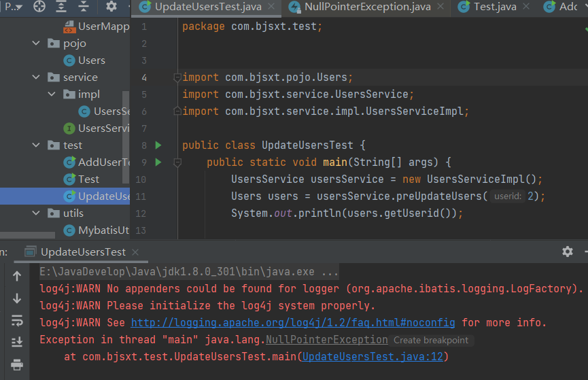Click the print icon in run console
The image size is (588, 380).
[x=17, y=364]
